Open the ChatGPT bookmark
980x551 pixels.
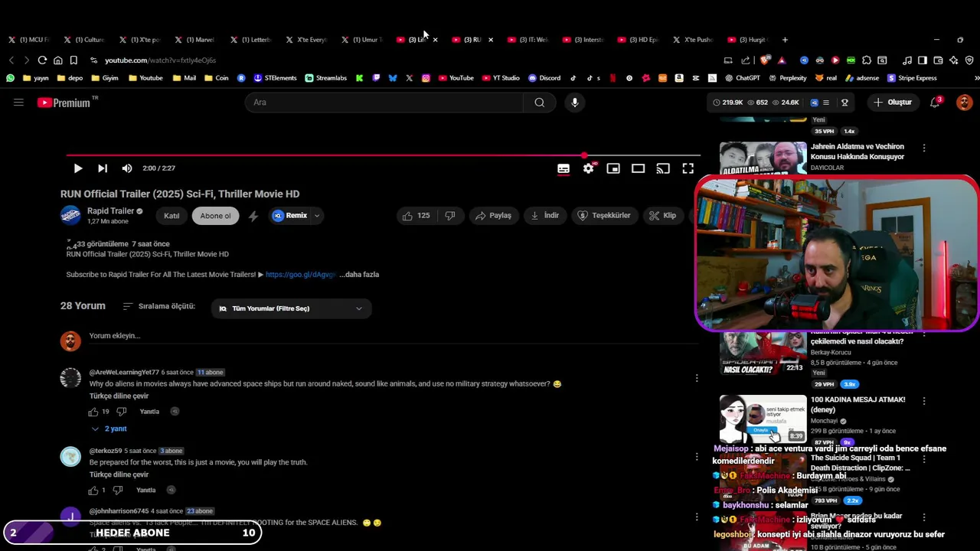742,78
